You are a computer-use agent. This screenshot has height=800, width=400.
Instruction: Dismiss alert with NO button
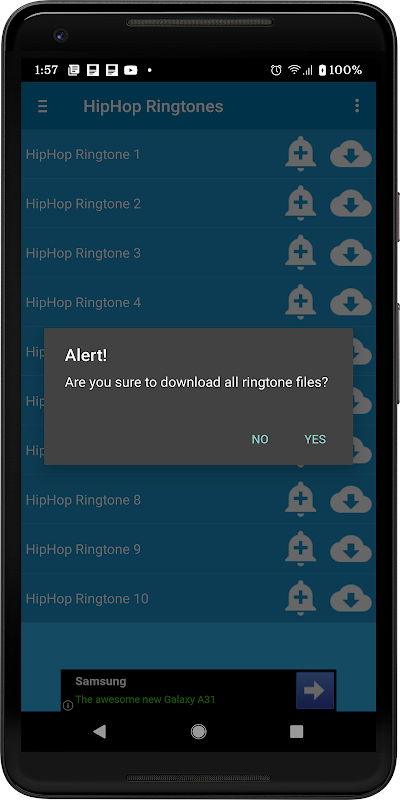[260, 439]
